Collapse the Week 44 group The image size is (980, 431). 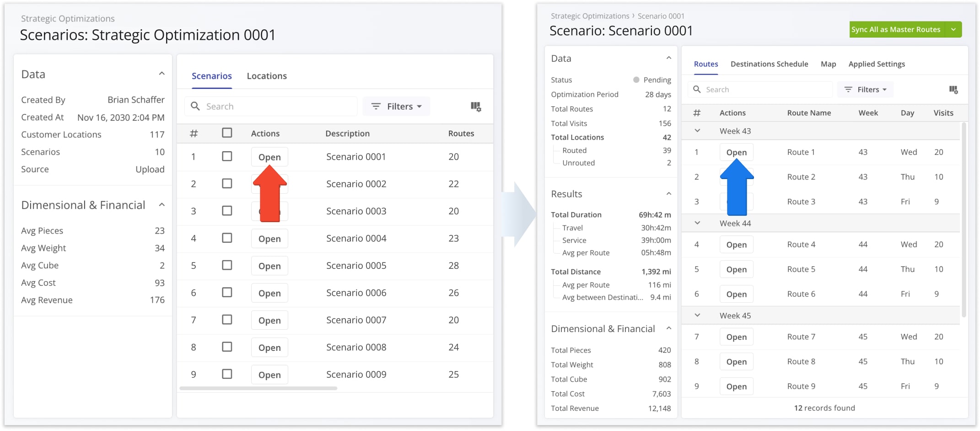pos(697,223)
